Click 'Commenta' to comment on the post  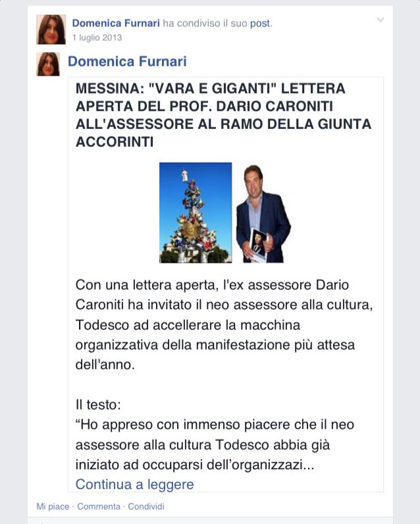99,506
